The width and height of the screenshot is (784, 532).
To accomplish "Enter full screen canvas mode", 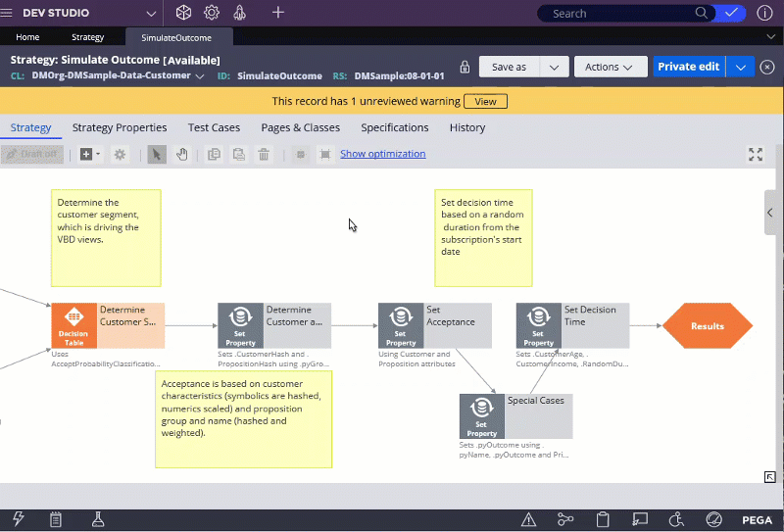I will 756,154.
